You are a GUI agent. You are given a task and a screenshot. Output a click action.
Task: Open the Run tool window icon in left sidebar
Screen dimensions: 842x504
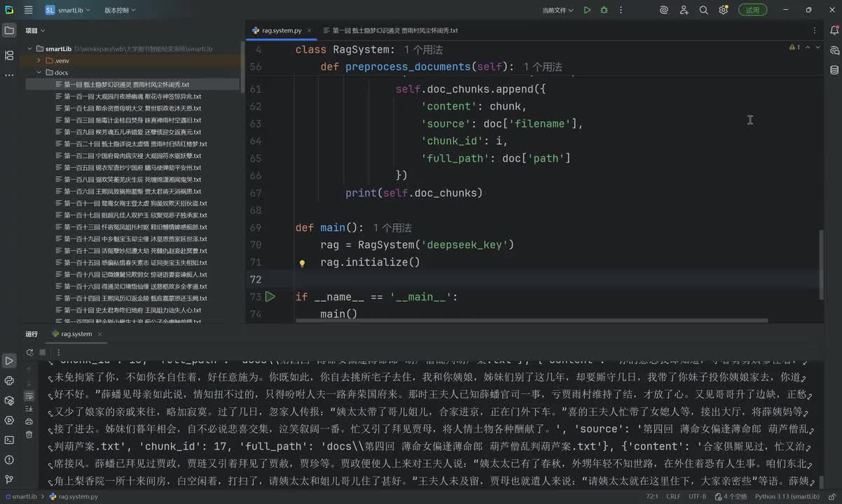(9, 361)
